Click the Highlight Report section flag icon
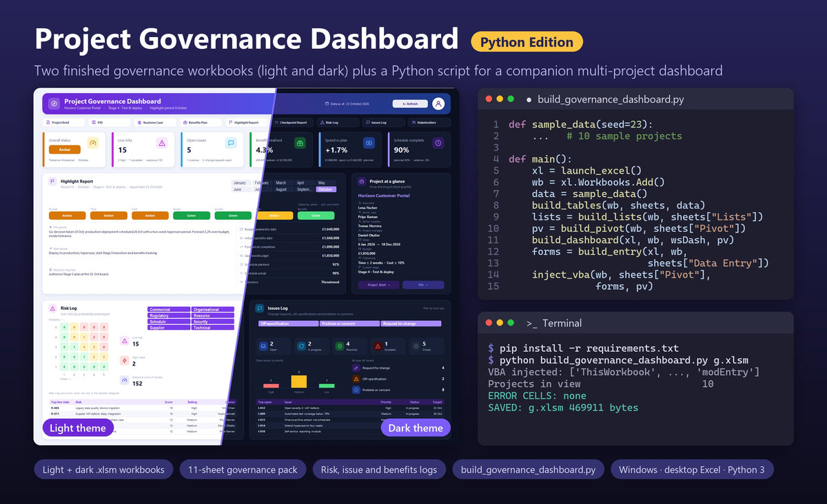The height and width of the screenshot is (504, 827). click(x=53, y=182)
